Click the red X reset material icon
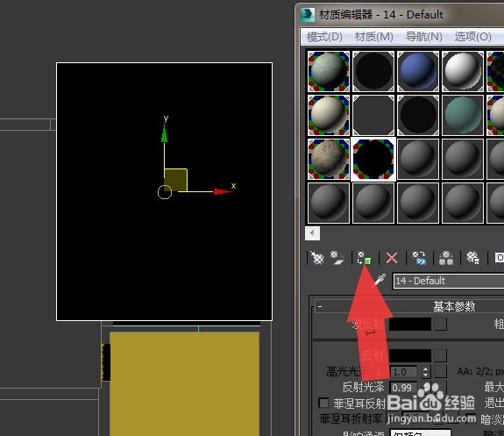This screenshot has height=436, width=504. click(x=392, y=258)
